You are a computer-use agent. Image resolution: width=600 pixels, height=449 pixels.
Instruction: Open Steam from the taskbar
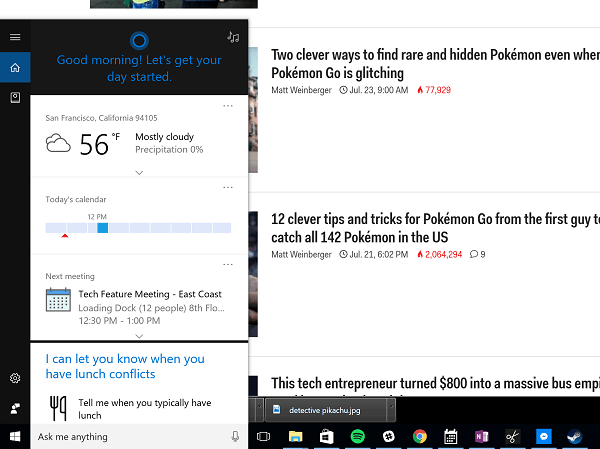(x=574, y=436)
